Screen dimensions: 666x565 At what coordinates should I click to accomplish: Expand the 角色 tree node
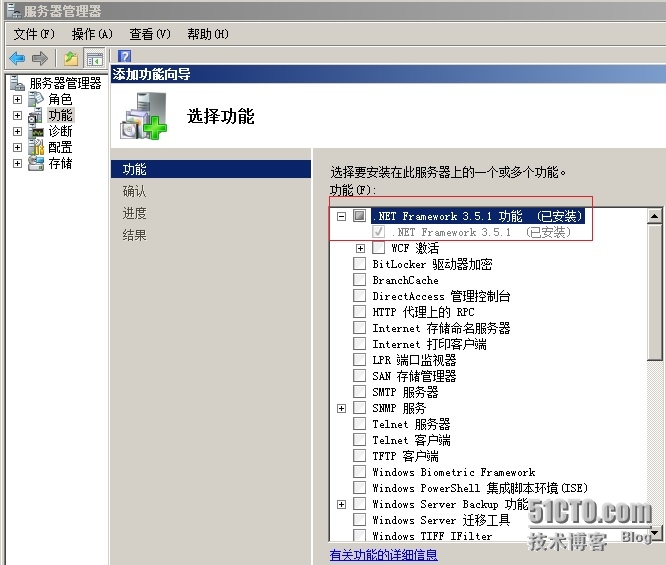17,99
